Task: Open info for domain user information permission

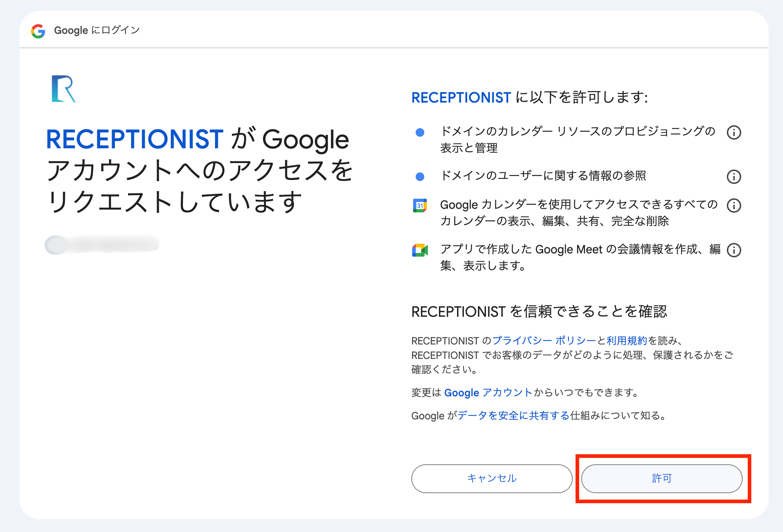Action: (734, 177)
